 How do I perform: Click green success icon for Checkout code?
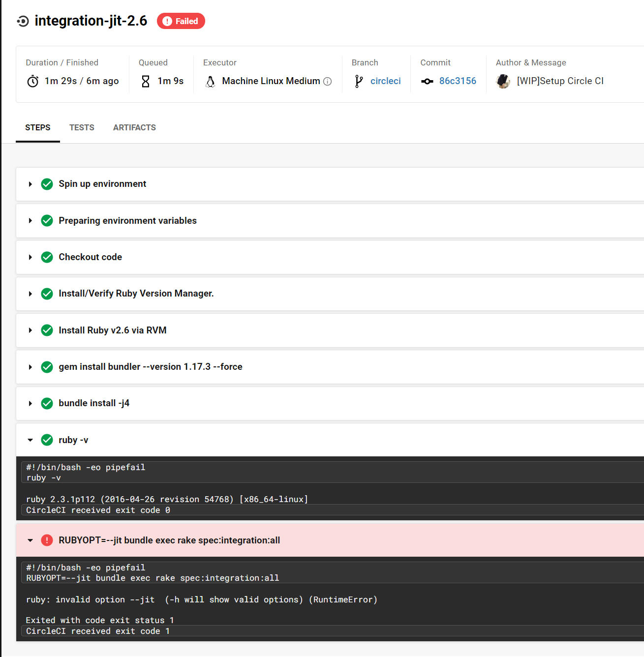pyautogui.click(x=47, y=257)
